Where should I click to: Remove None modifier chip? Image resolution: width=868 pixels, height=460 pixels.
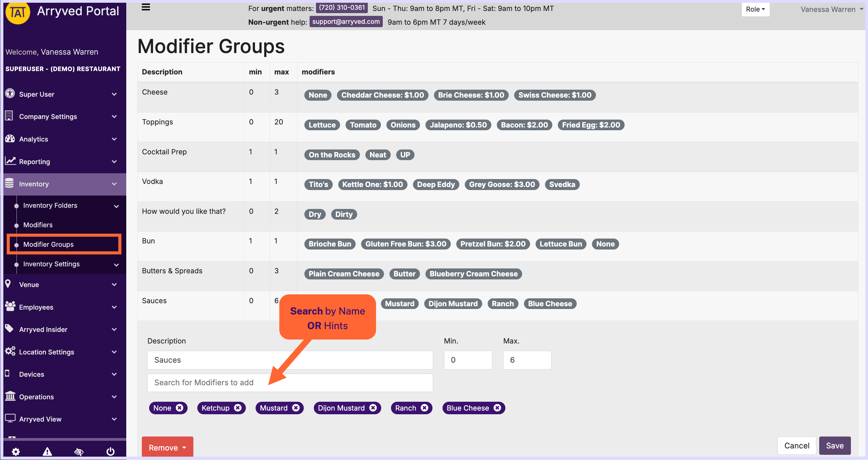coord(180,408)
